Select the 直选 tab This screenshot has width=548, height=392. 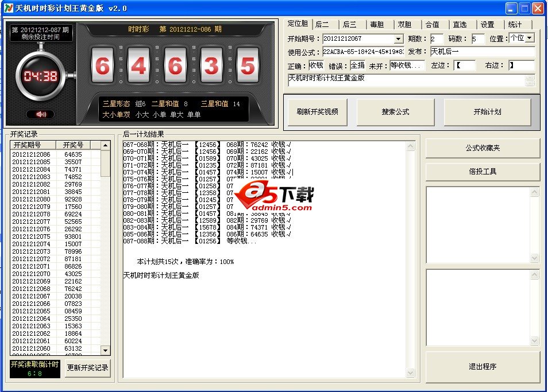click(x=460, y=25)
